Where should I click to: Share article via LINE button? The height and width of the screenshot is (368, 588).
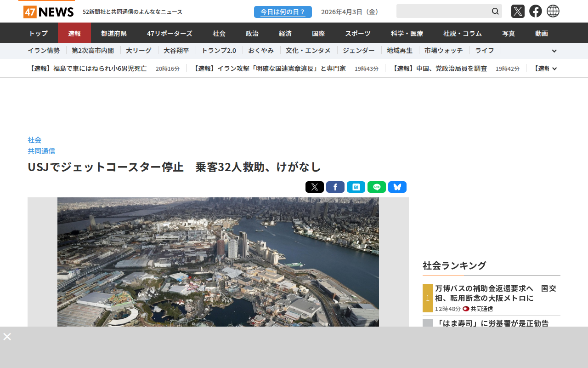point(377,187)
